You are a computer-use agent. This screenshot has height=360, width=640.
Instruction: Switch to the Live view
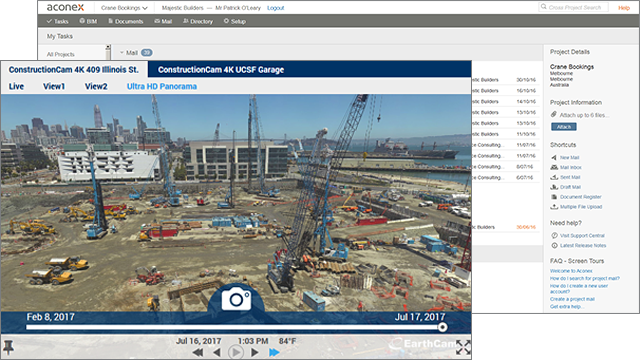pyautogui.click(x=16, y=87)
